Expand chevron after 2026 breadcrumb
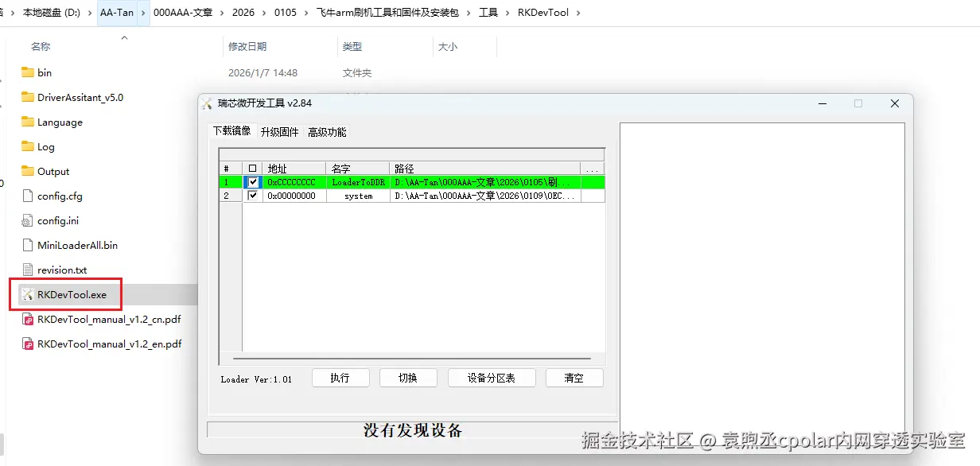This screenshot has width=980, height=466. (265, 13)
